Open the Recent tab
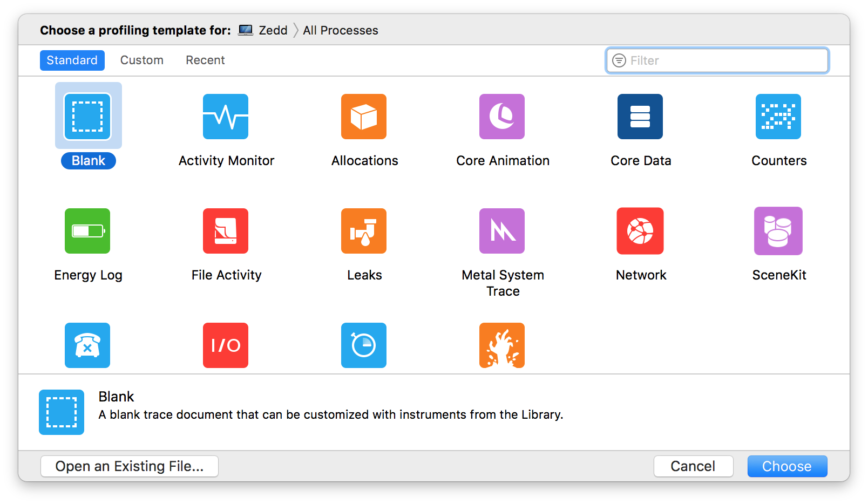Image resolution: width=868 pixels, height=504 pixels. (x=205, y=60)
